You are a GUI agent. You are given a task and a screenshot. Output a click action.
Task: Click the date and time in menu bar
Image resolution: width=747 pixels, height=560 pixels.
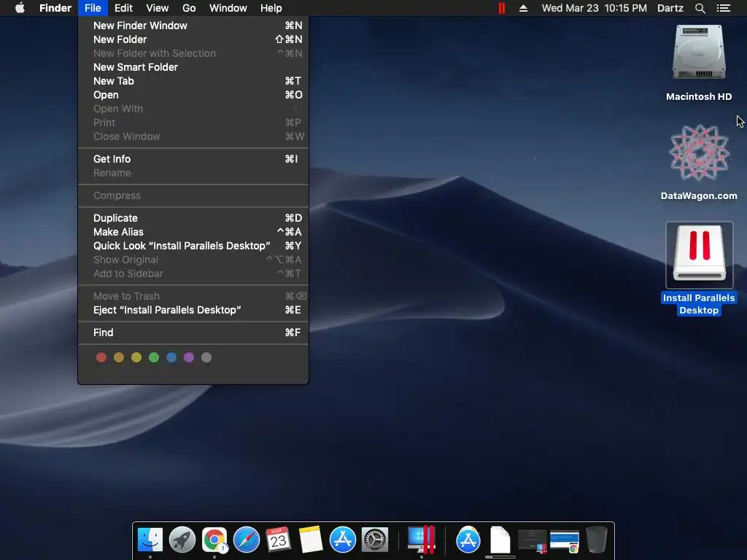[594, 8]
